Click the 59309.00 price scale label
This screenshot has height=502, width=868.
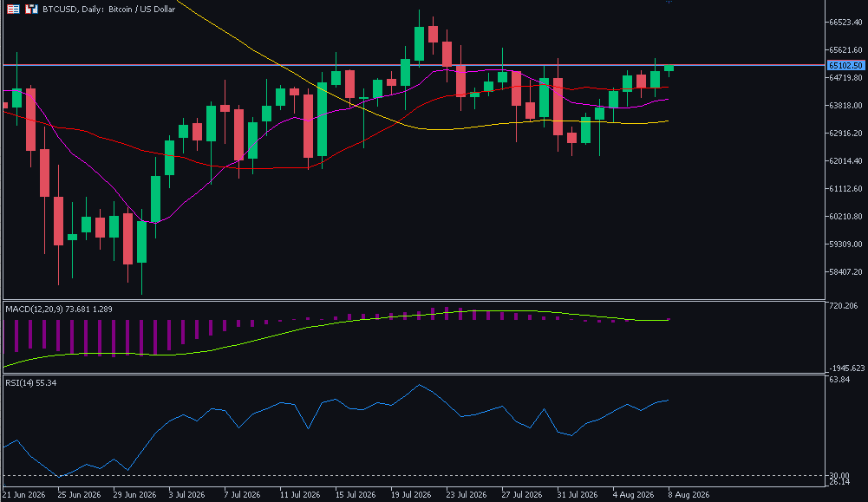(x=845, y=244)
